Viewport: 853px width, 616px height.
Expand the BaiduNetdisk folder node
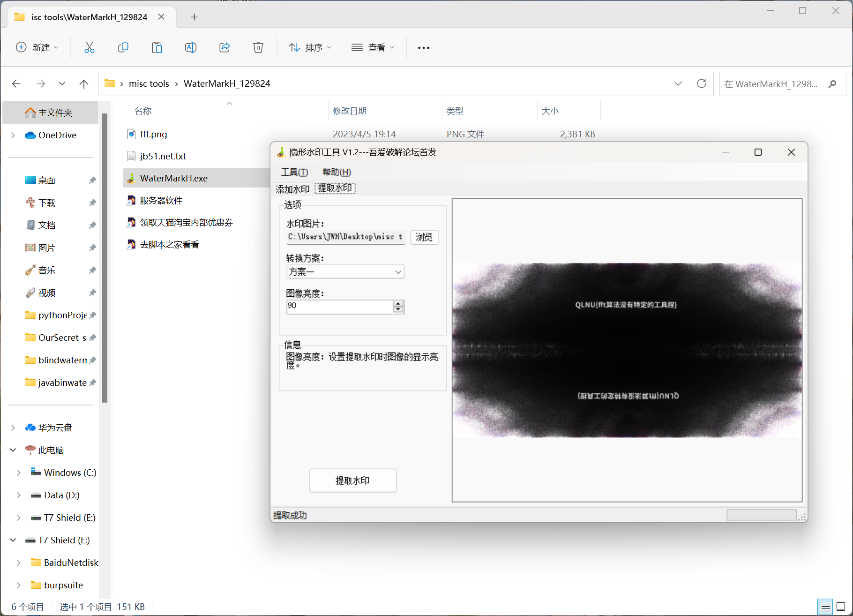pos(19,563)
